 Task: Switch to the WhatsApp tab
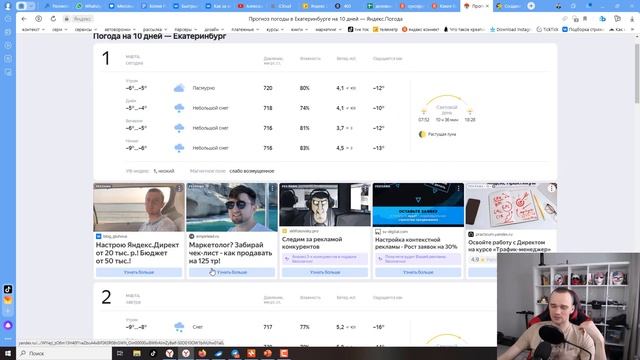click(x=89, y=6)
